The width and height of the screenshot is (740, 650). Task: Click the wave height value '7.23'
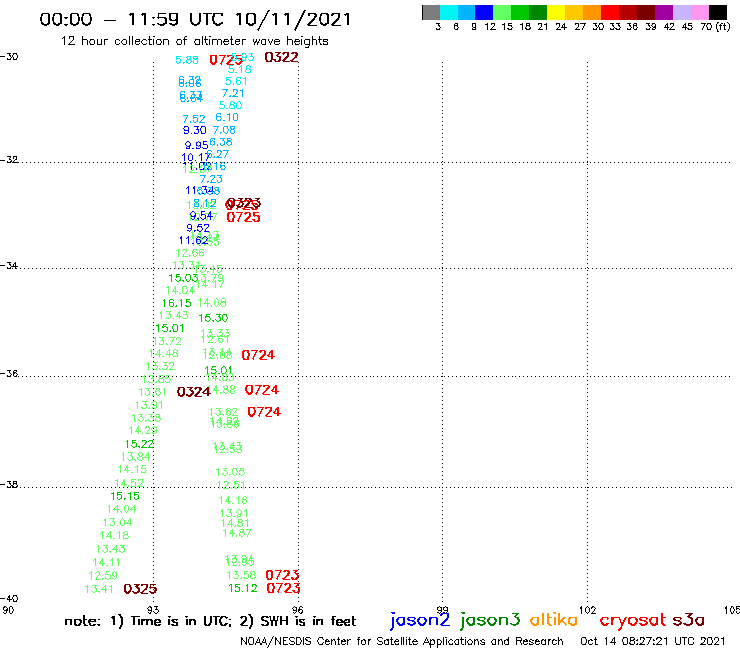pyautogui.click(x=211, y=179)
